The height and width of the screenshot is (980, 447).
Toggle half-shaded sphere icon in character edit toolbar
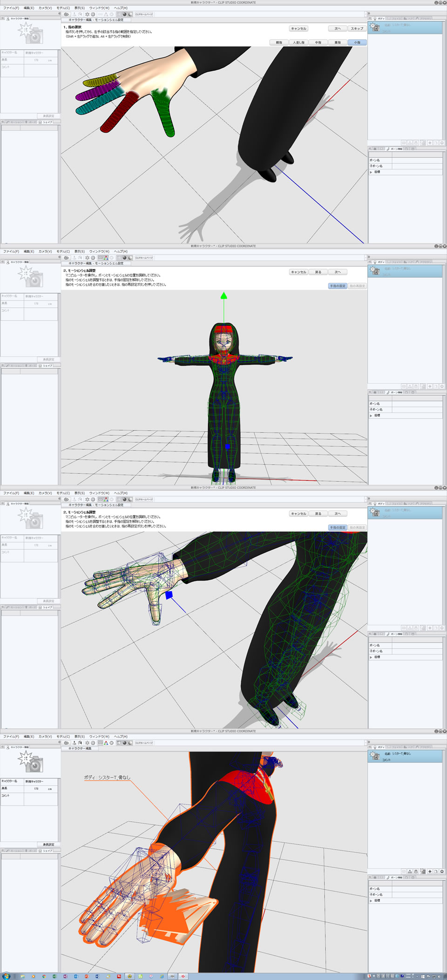pyautogui.click(x=130, y=743)
